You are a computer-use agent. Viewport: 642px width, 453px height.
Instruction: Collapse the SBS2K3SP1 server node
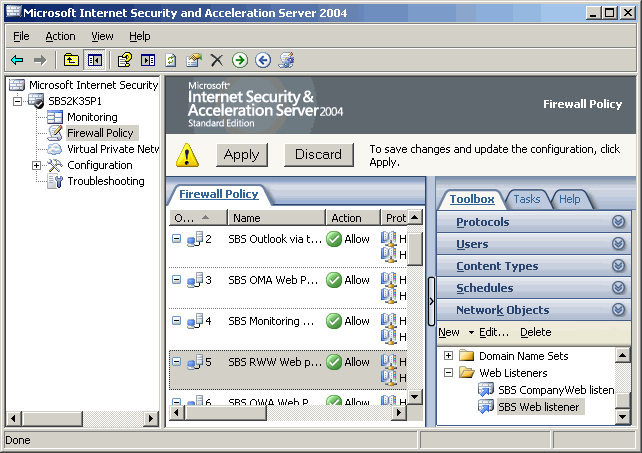pos(17,101)
